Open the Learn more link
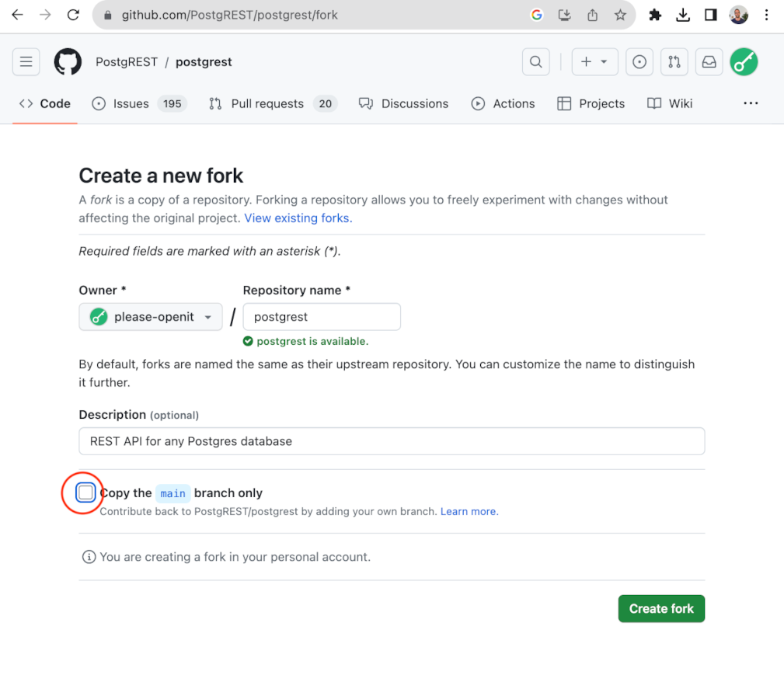The height and width of the screenshot is (696, 784). 469,511
